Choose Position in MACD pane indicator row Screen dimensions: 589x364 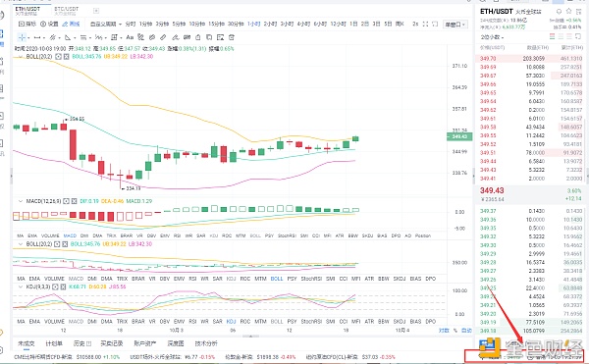tap(423, 236)
